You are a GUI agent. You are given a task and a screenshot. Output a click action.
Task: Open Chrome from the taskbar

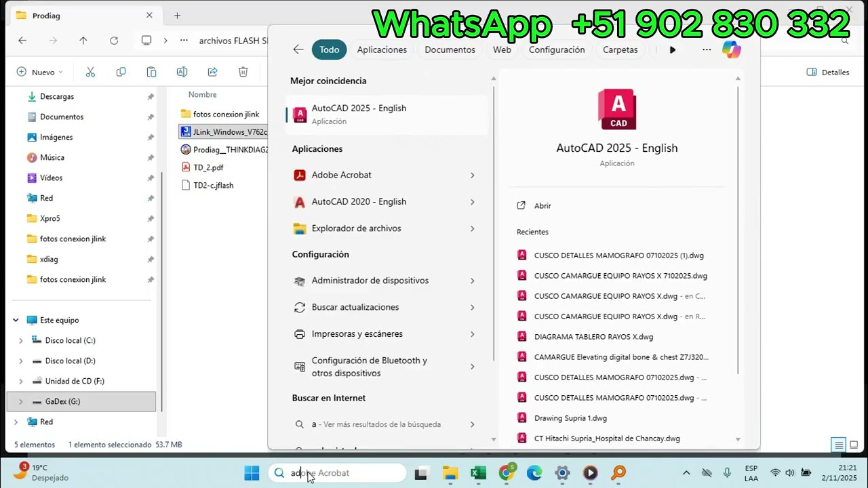[x=507, y=473]
